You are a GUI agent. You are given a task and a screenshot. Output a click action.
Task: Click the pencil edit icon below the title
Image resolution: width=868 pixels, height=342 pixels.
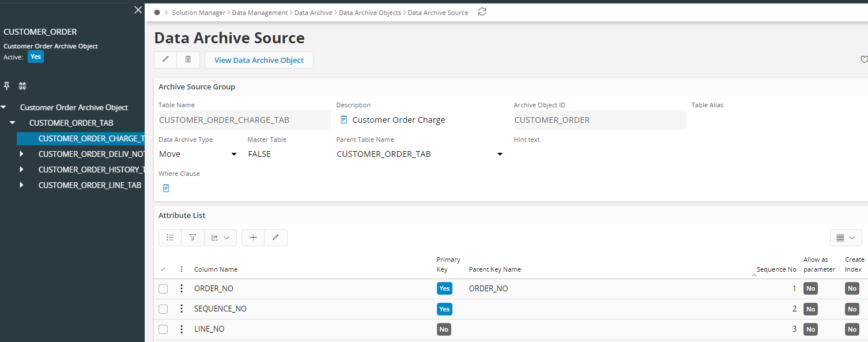(x=165, y=59)
